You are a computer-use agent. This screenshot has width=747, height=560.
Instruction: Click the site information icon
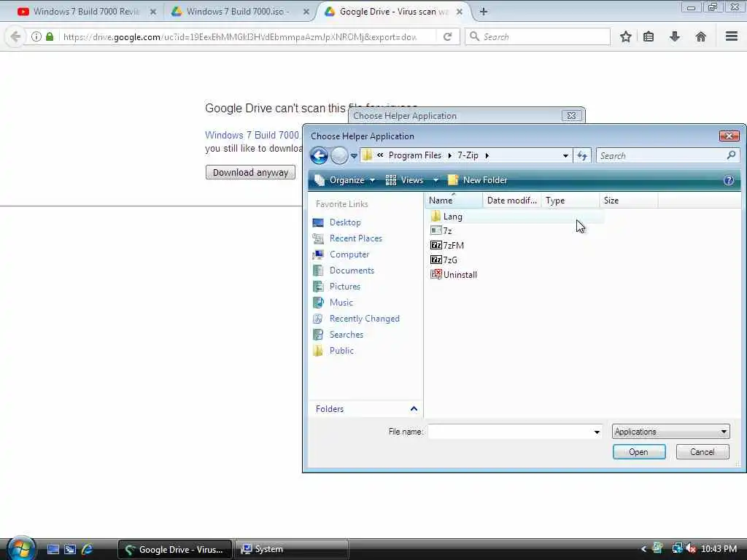click(x=36, y=36)
